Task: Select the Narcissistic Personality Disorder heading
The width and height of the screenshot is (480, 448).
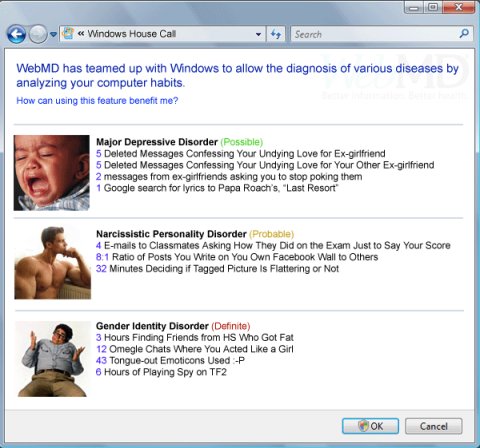Action: coord(171,234)
